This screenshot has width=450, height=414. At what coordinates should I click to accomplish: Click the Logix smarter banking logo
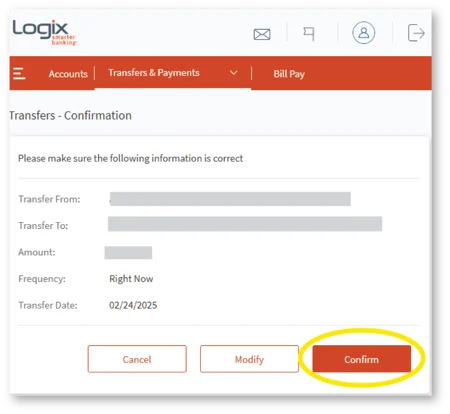pos(45,32)
